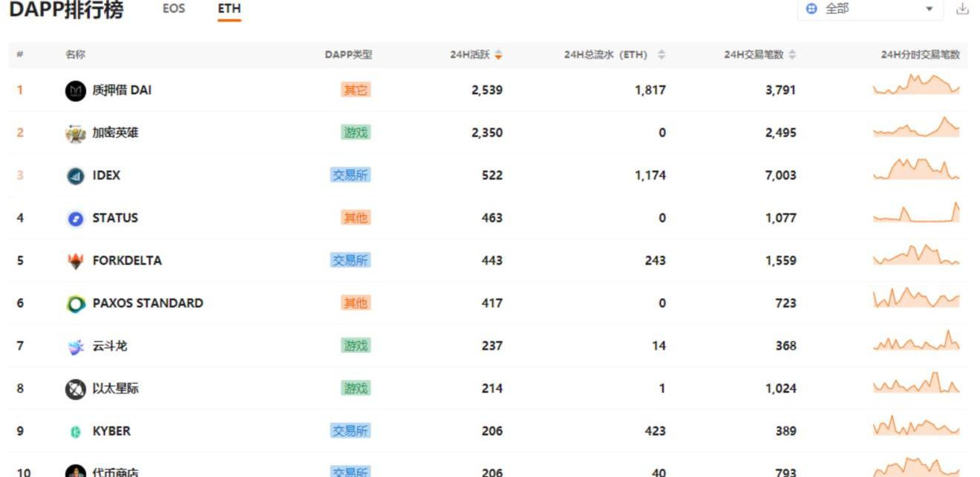Click the 其它 tag for 质押借 DAI
The height and width of the screenshot is (477, 980).
click(356, 90)
